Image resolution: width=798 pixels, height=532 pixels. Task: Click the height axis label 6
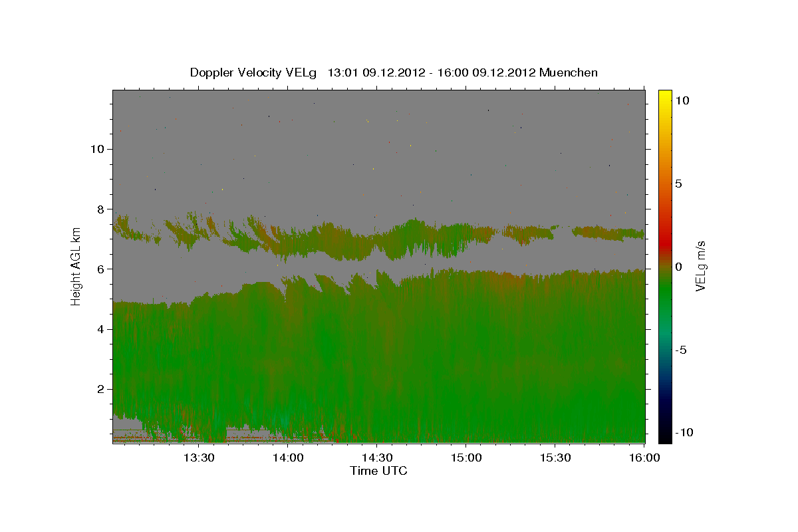tap(100, 269)
